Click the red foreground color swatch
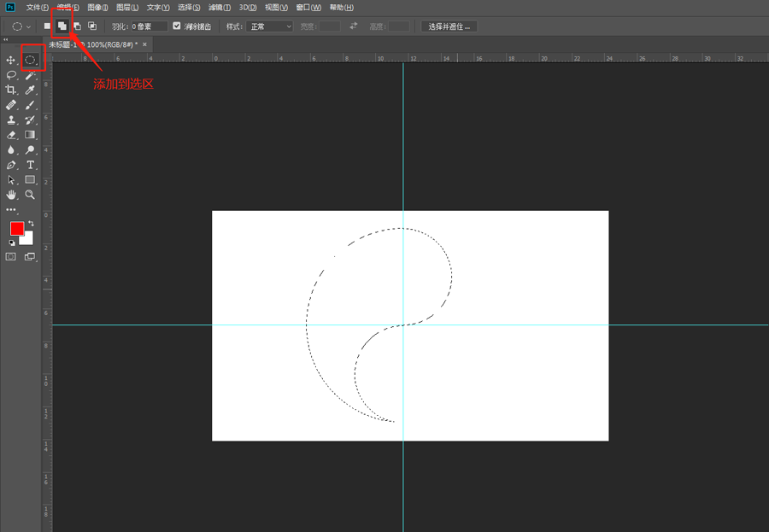This screenshot has width=769, height=532. tap(17, 229)
